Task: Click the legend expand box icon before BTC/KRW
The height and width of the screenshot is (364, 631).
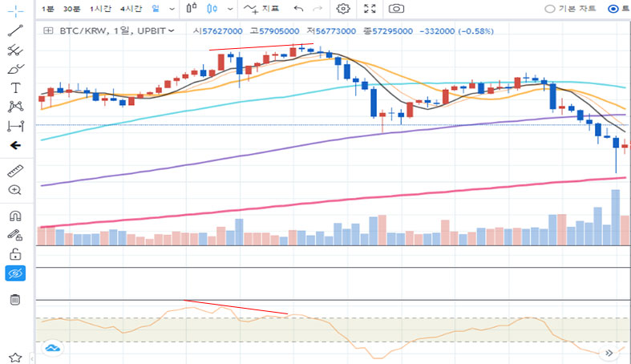Action: click(x=48, y=30)
